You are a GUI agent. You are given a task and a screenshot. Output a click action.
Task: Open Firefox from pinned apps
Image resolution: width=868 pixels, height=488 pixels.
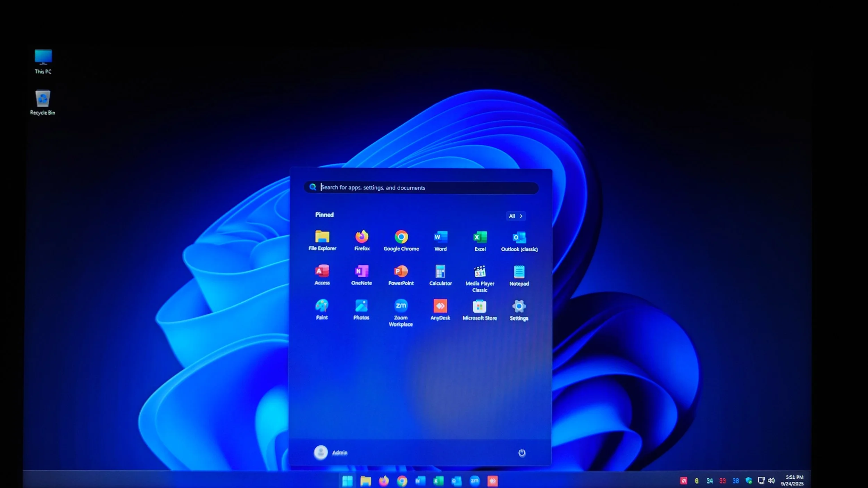pos(361,237)
